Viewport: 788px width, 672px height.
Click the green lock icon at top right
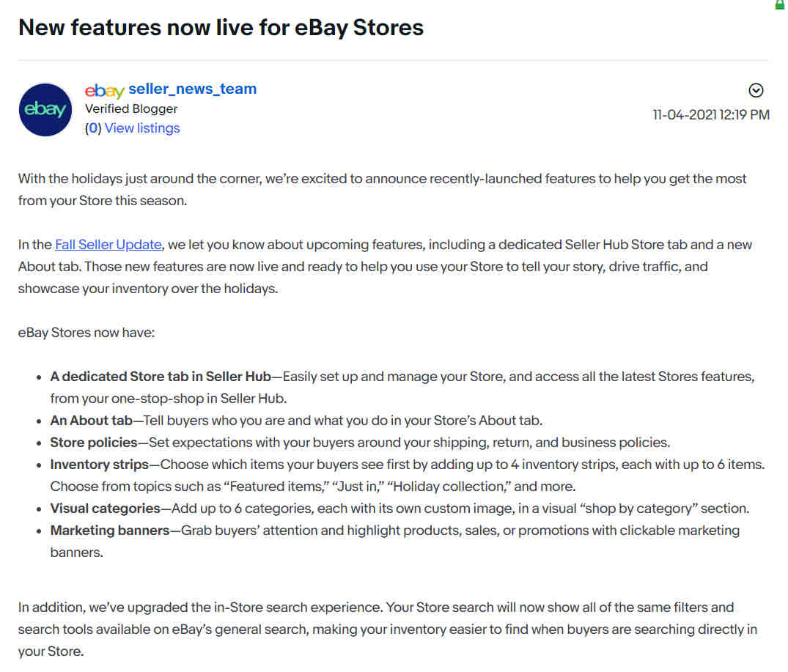[779, 4]
